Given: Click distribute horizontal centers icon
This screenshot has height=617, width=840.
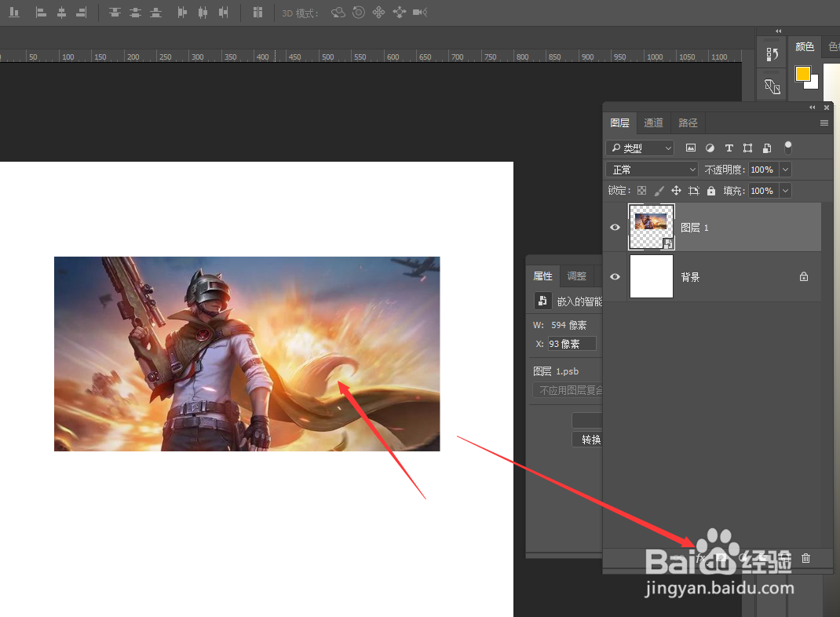Looking at the screenshot, I should pos(203,13).
